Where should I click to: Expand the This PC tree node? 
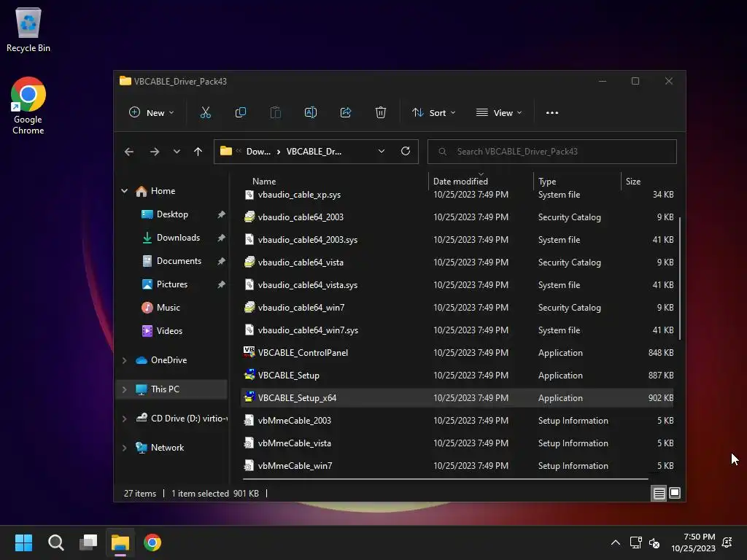124,389
